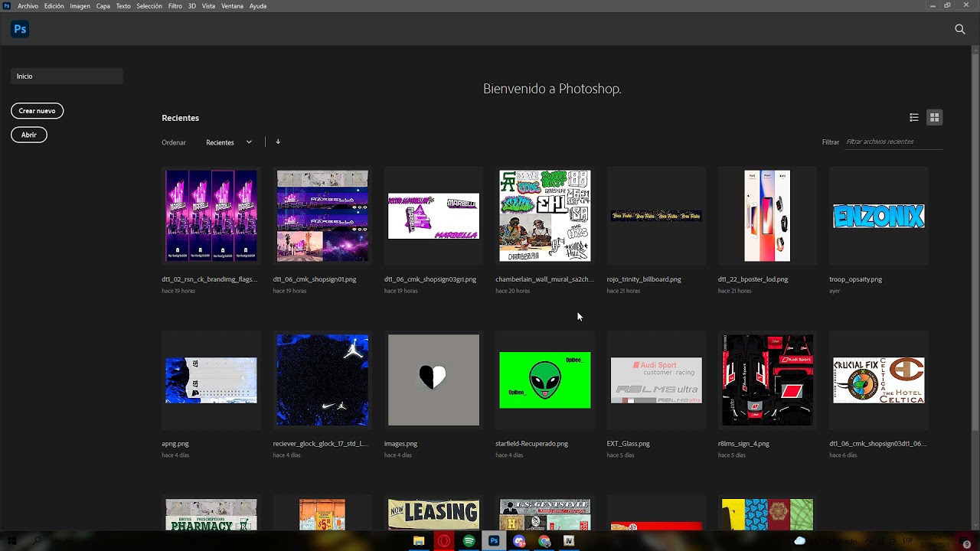Click Photoshop icon in taskbar
This screenshot has width=980, height=551.
(x=494, y=541)
